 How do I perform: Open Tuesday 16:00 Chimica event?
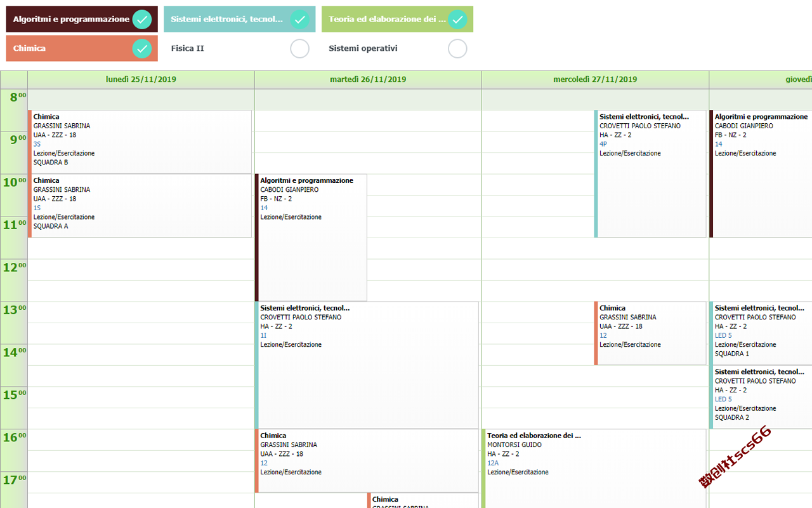pyautogui.click(x=367, y=461)
